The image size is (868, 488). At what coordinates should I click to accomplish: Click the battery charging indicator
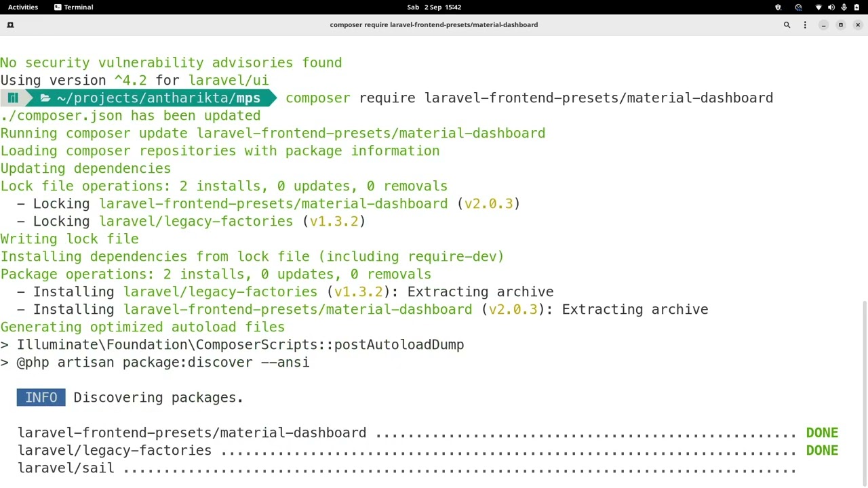(x=857, y=7)
